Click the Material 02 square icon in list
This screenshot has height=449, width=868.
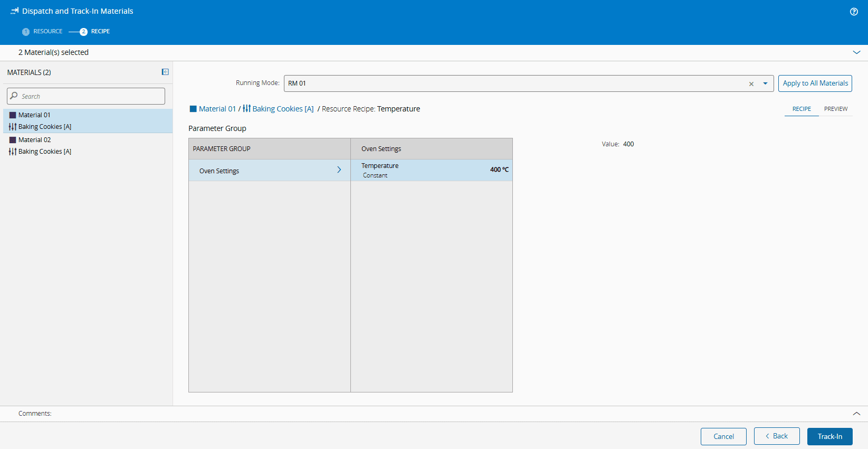click(x=13, y=140)
